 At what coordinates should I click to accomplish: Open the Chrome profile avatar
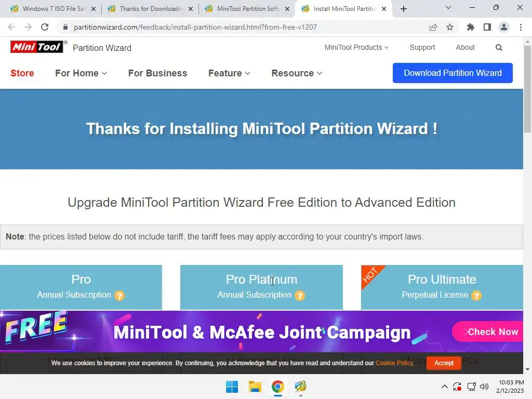pos(504,27)
